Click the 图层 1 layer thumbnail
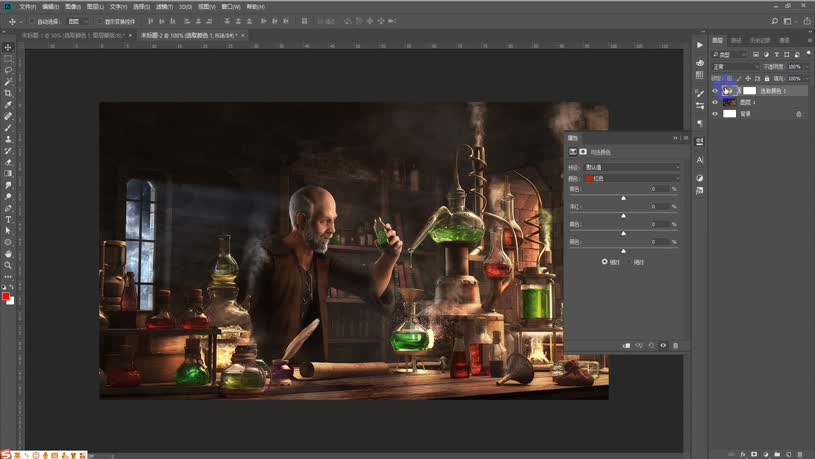This screenshot has height=459, width=815. tap(729, 102)
